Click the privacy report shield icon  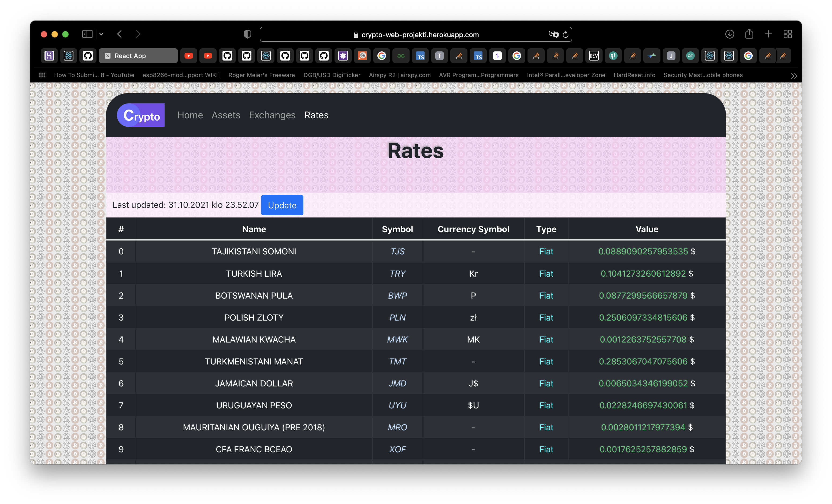pos(247,34)
